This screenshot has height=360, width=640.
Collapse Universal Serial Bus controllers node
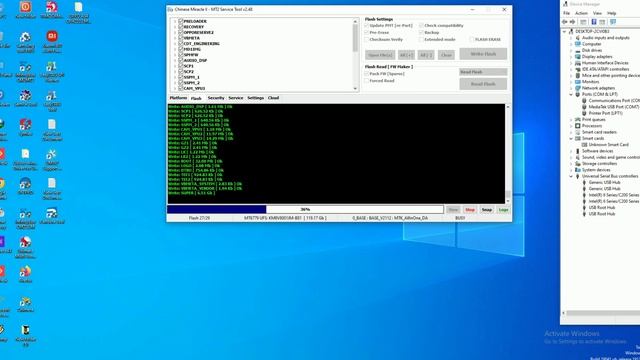pos(571,176)
